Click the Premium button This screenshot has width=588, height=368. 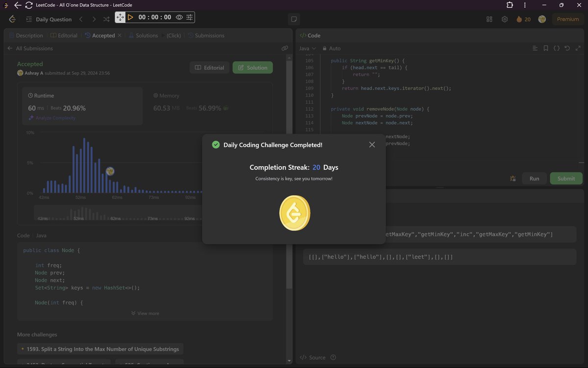click(x=568, y=19)
